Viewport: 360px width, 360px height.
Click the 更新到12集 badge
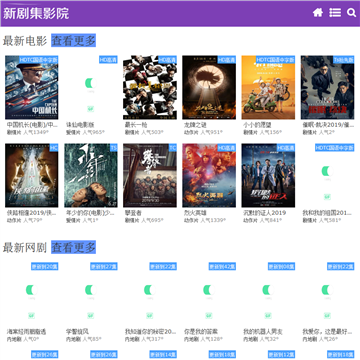[x=281, y=354]
